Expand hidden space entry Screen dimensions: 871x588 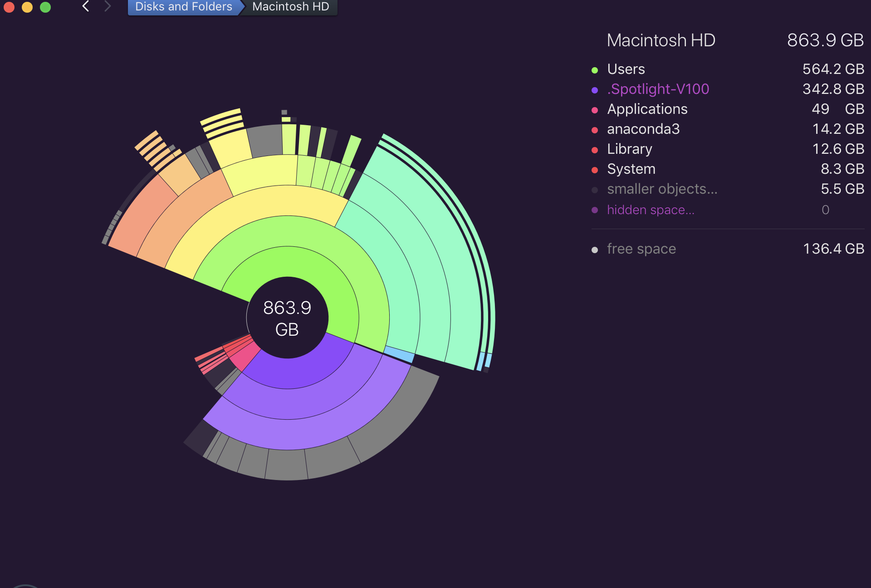tap(650, 210)
